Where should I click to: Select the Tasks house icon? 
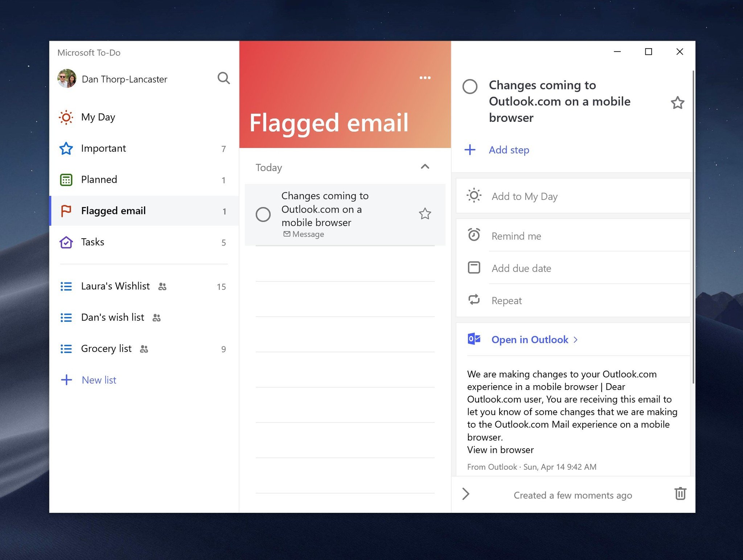pos(67,242)
